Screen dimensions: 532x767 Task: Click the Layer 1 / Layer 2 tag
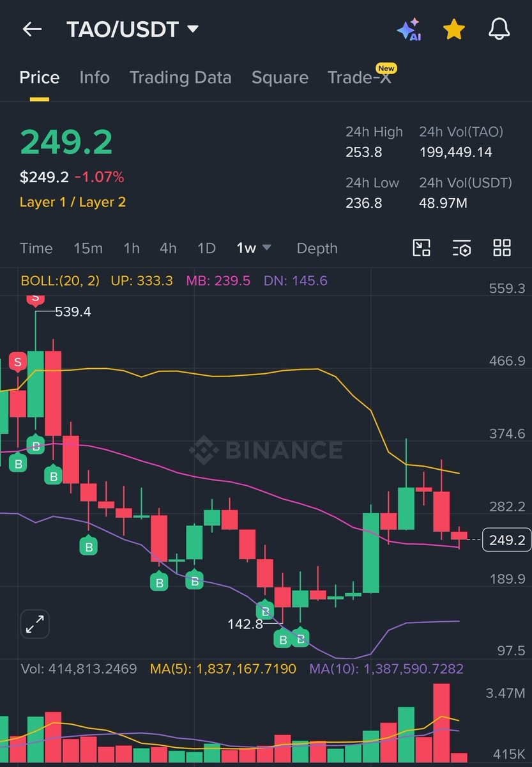pos(73,202)
